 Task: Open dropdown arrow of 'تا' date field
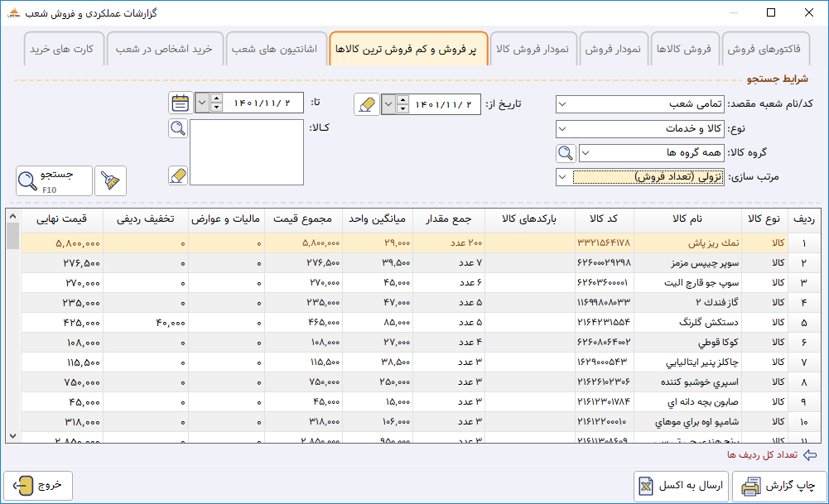202,103
